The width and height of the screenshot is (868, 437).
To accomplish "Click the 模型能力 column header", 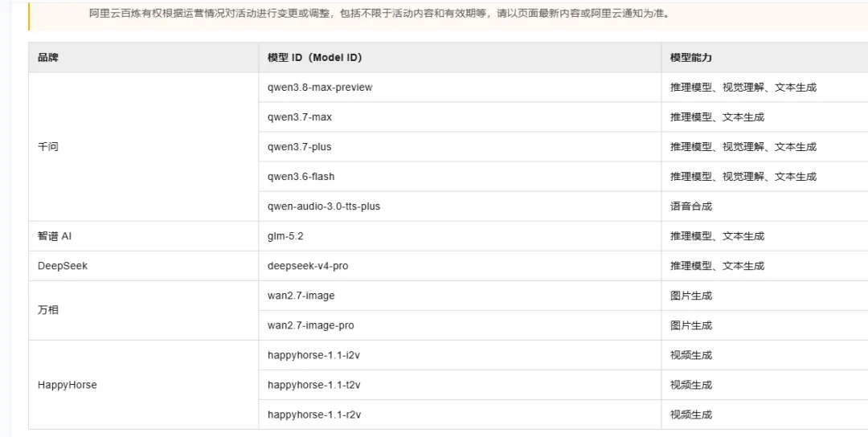I will pyautogui.click(x=764, y=58).
